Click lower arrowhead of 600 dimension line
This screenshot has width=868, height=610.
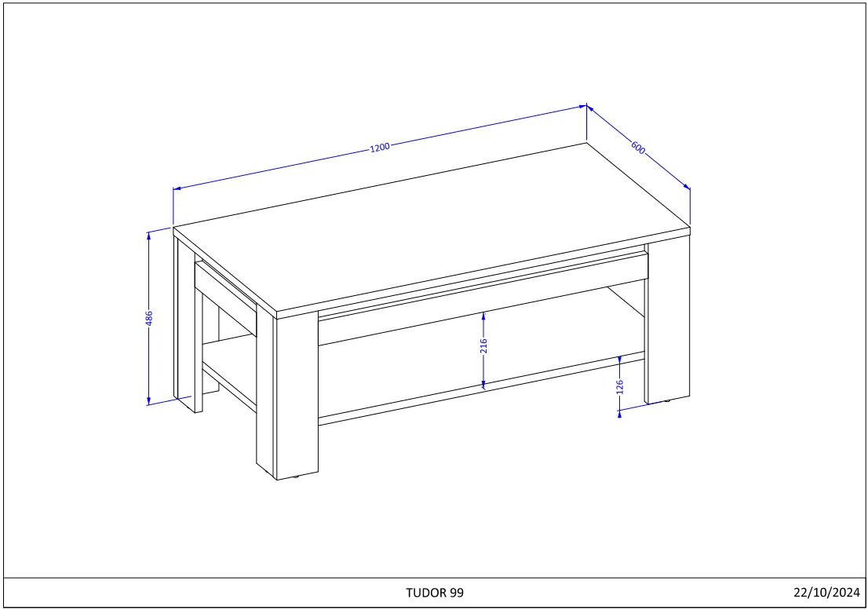point(687,187)
